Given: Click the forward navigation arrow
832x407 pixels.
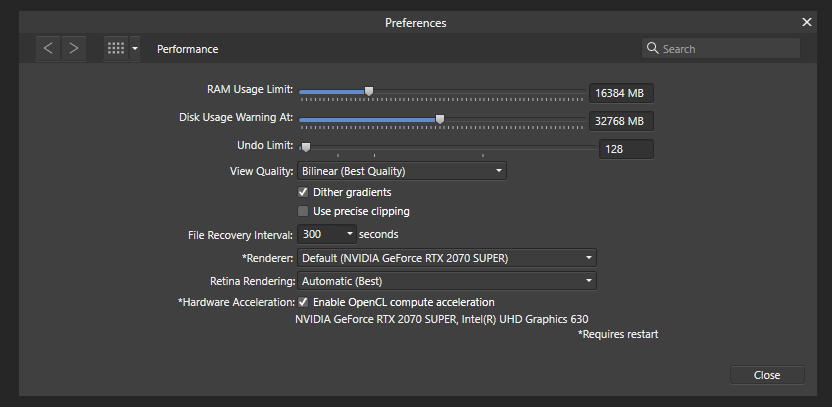Looking at the screenshot, I should point(73,48).
